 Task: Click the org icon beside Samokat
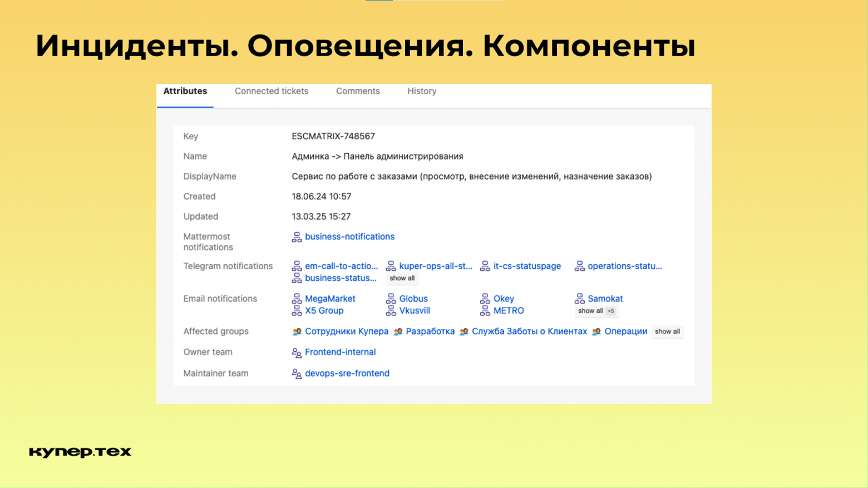pyautogui.click(x=579, y=299)
